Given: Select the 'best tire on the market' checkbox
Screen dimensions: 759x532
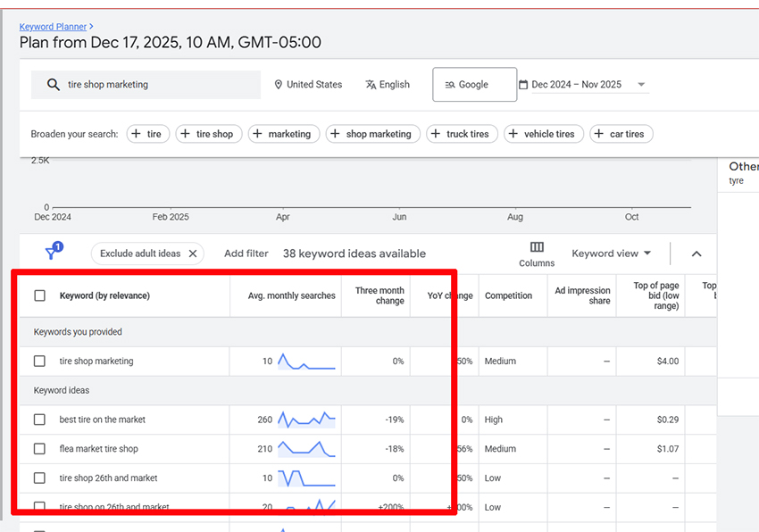Looking at the screenshot, I should pos(39,420).
